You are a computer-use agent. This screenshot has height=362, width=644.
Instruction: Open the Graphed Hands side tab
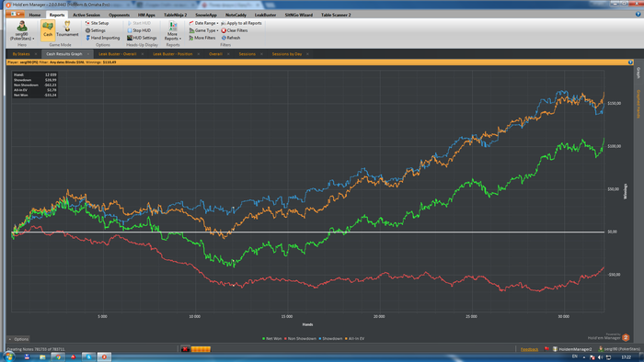pyautogui.click(x=638, y=104)
